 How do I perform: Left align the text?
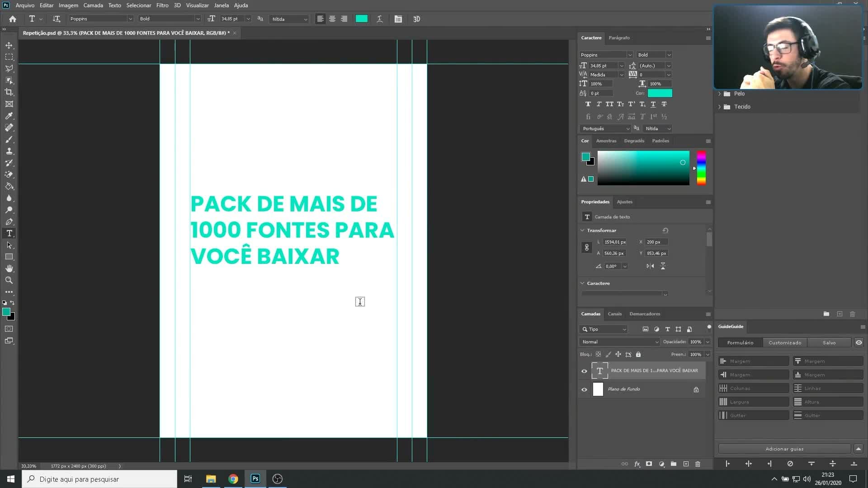[320, 19]
